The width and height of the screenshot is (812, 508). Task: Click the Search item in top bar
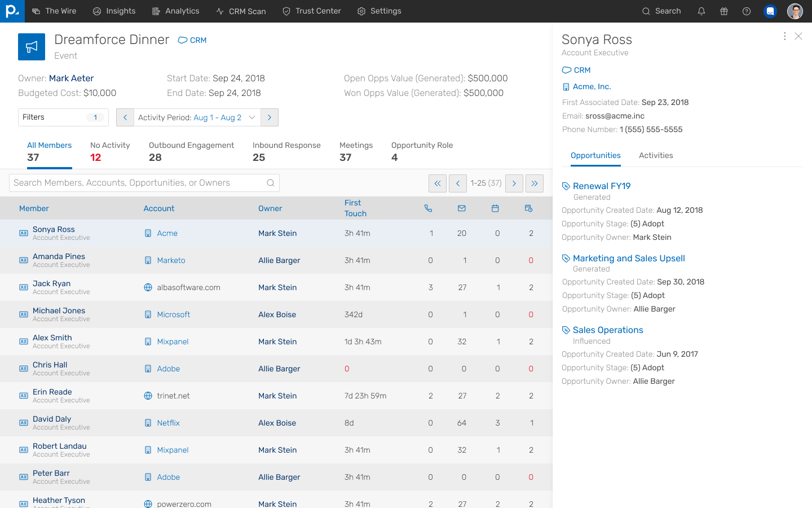(661, 11)
